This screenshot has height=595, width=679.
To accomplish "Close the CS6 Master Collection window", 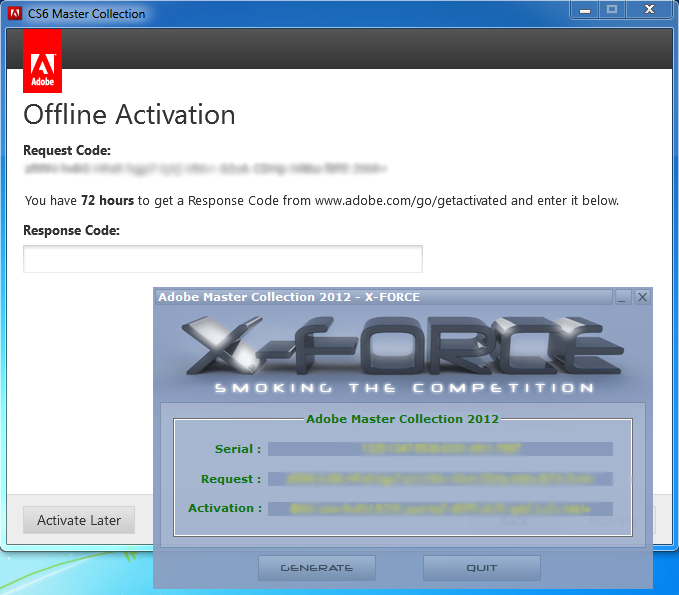I will [x=649, y=10].
